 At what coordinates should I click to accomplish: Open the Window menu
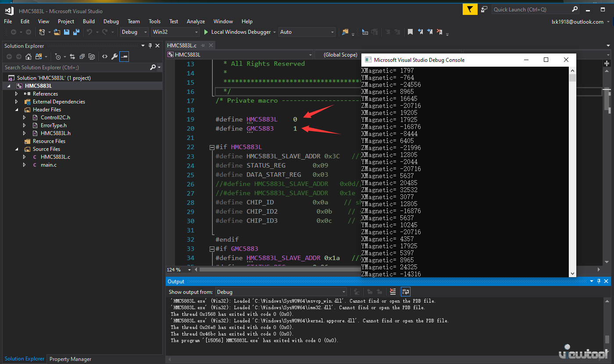click(x=223, y=21)
